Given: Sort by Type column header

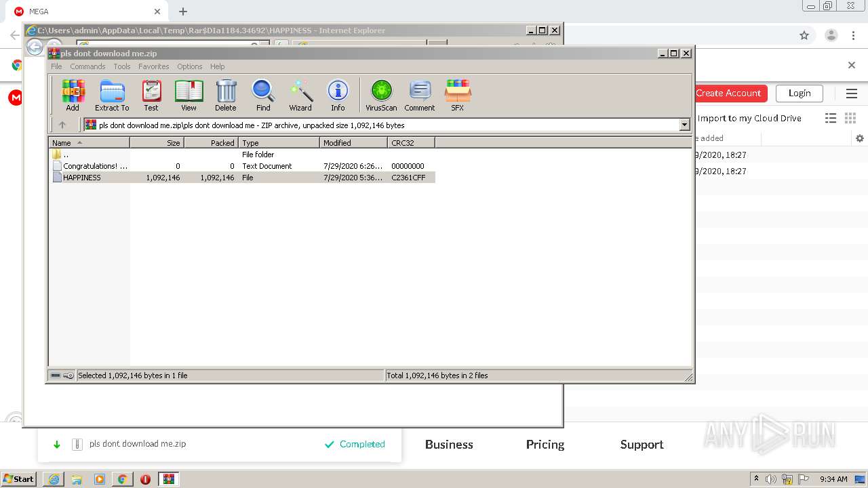Looking at the screenshot, I should [x=279, y=143].
